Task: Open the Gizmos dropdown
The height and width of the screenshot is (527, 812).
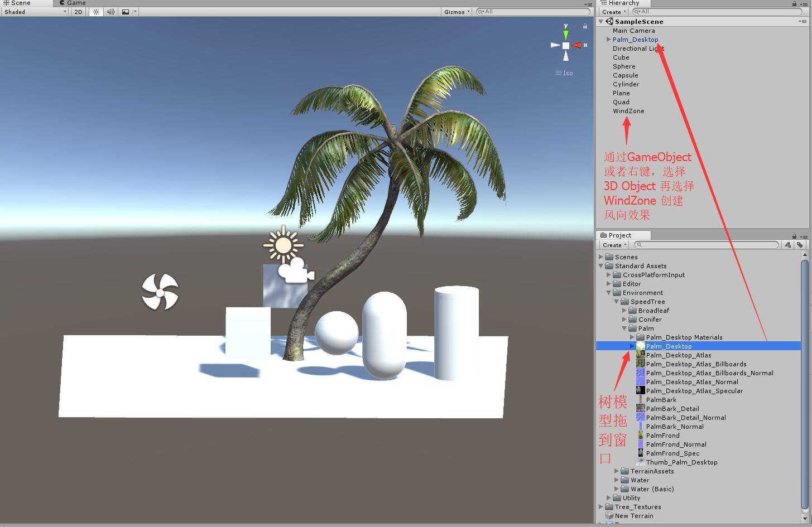Action: (x=457, y=12)
